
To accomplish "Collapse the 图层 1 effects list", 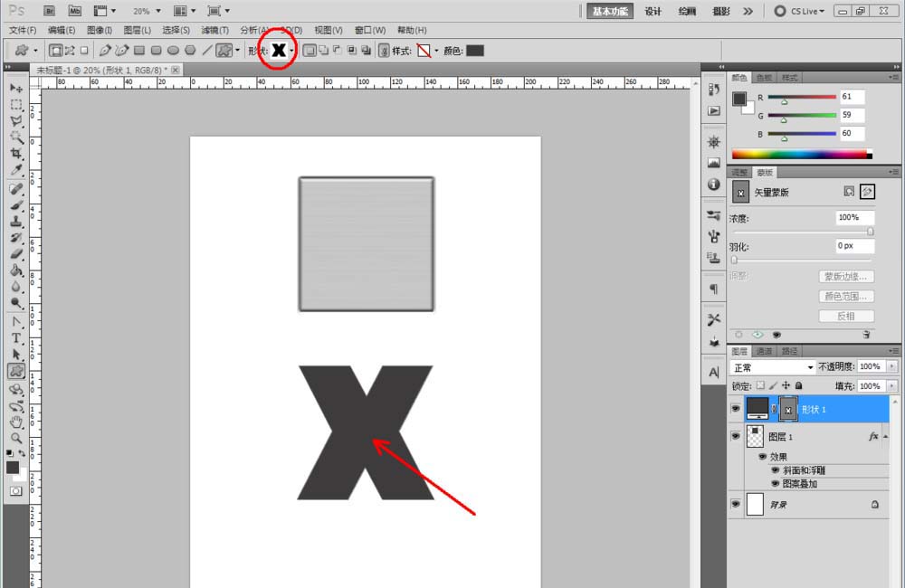I will pos(885,437).
